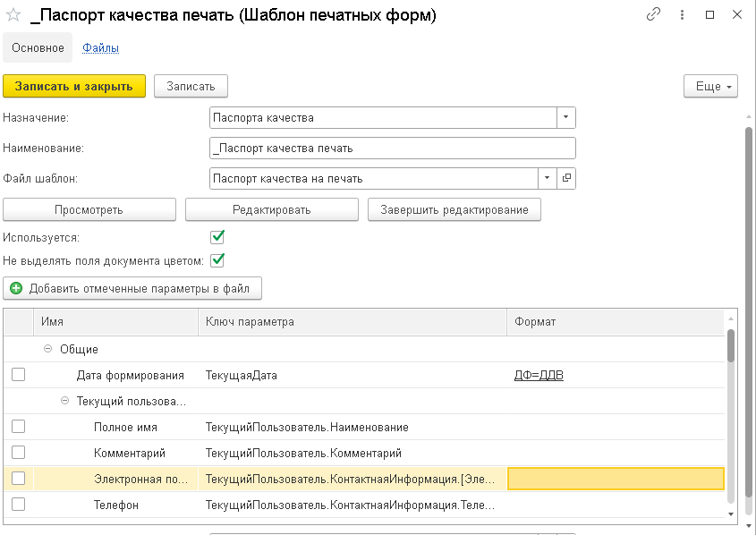Collapse the Текущий пользователь group
The image size is (756, 535).
click(65, 401)
